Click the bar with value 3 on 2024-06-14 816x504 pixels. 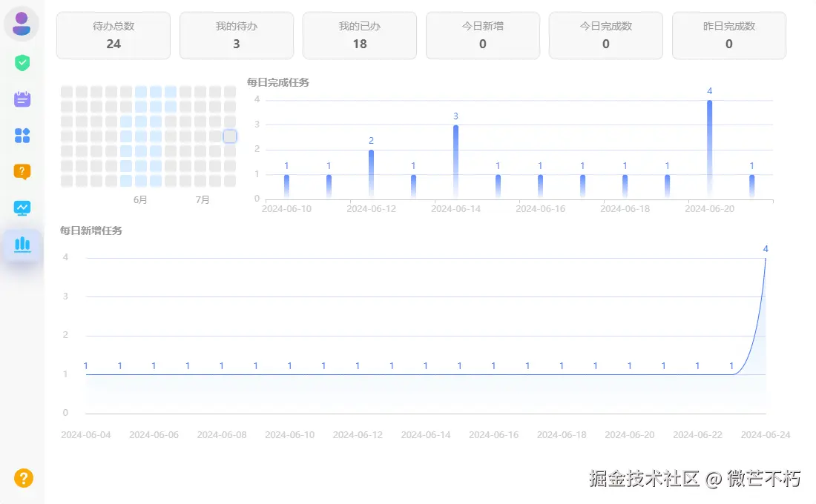456,162
